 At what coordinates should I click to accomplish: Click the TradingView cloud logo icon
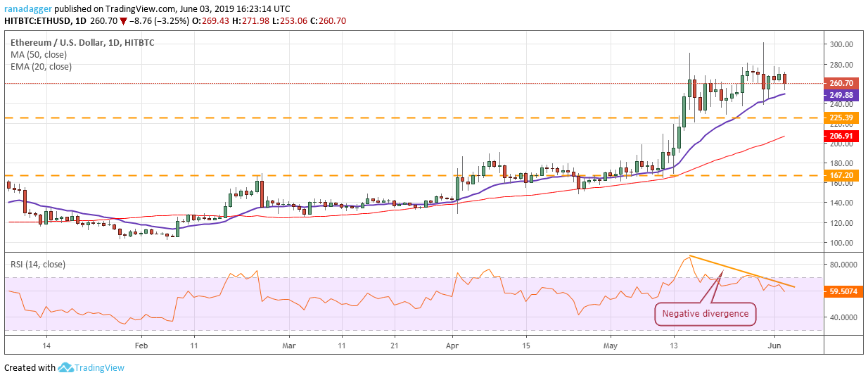[x=67, y=367]
